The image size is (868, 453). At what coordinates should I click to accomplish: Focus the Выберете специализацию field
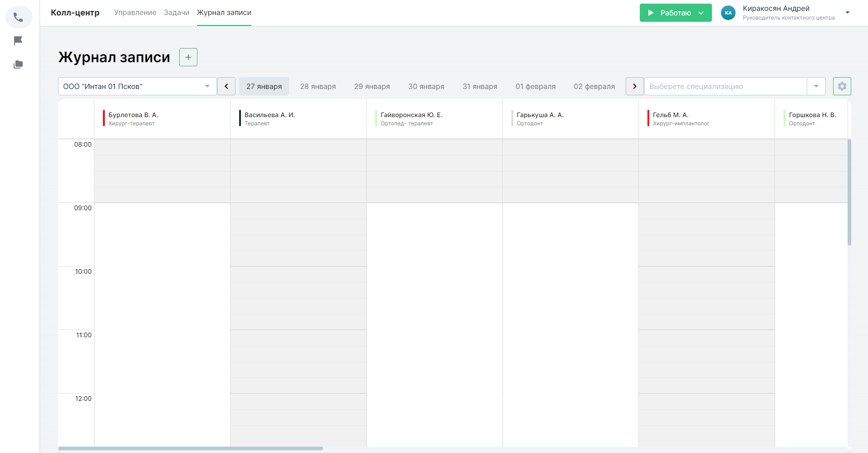(726, 86)
